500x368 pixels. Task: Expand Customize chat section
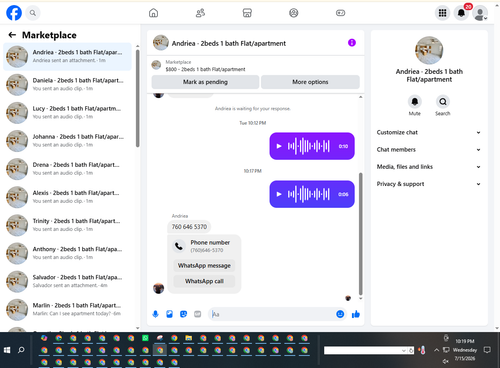(x=429, y=132)
